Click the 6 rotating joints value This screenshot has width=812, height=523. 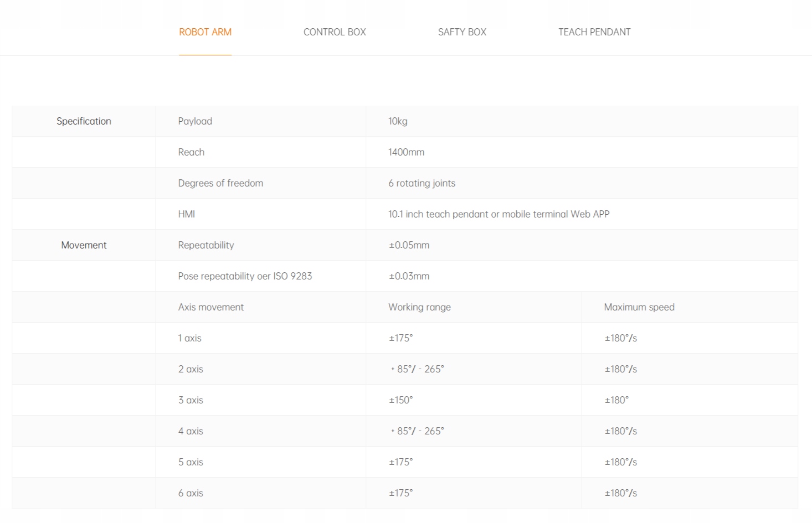[422, 183]
